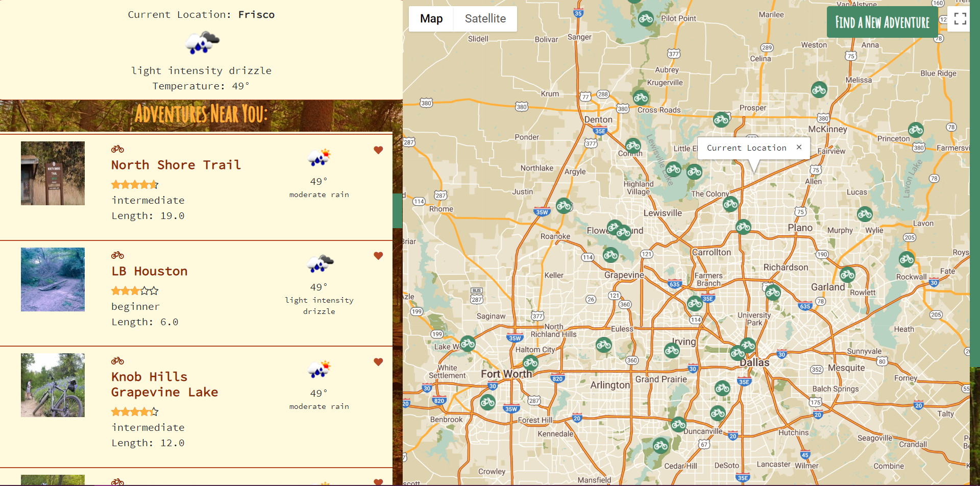980x486 pixels.
Task: Click the bike marker near Cross Roads
Action: point(641,97)
